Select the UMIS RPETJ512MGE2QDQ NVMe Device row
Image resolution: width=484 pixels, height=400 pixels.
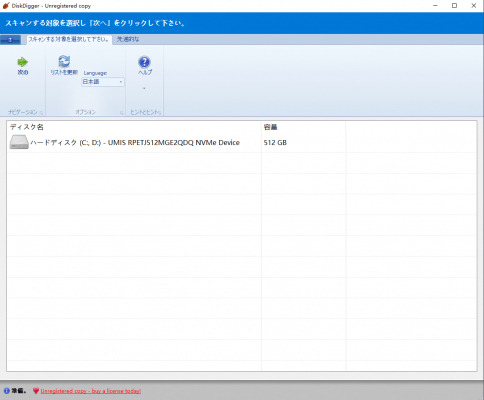pos(242,142)
